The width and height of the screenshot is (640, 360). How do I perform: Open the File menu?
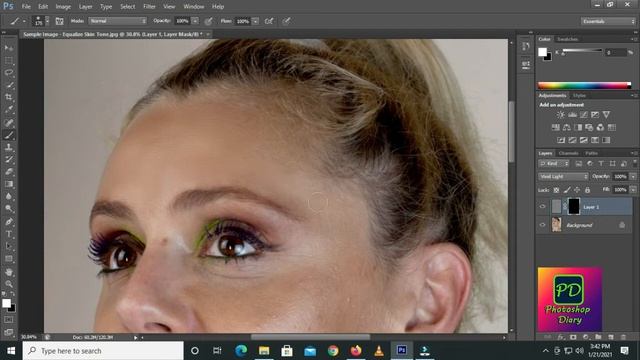(x=26, y=7)
